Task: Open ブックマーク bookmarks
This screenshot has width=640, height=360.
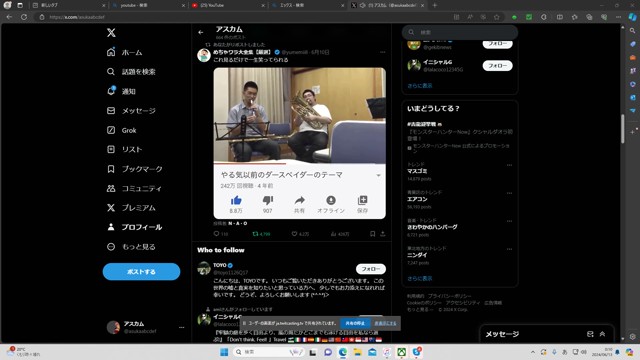Action: click(x=134, y=169)
